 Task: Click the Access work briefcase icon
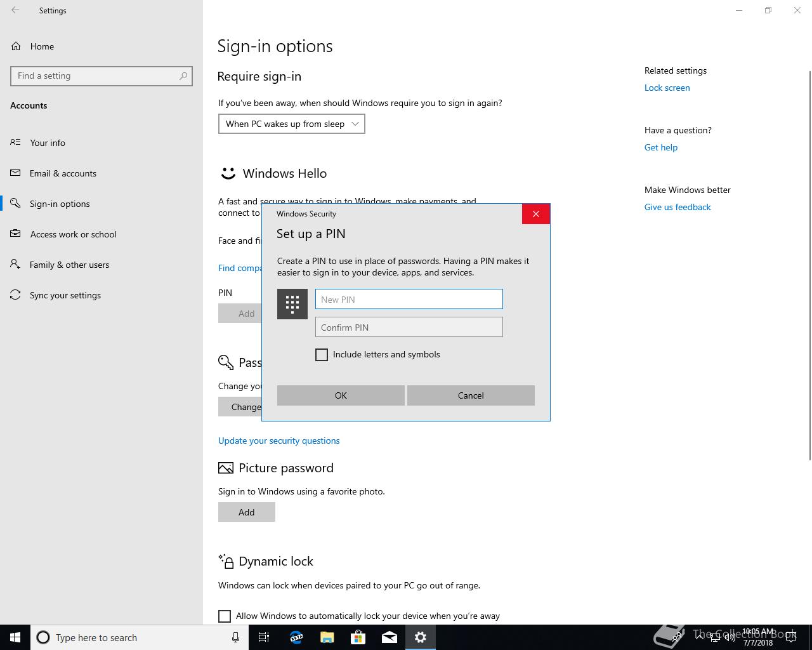point(15,234)
